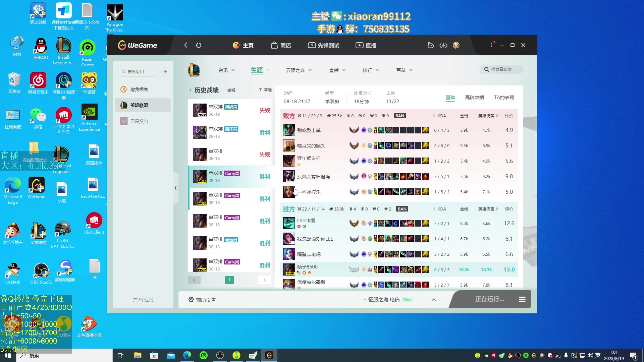Click the taskbar 搜索 search box
Image resolution: width=644 pixels, height=362 pixels.
64,355
